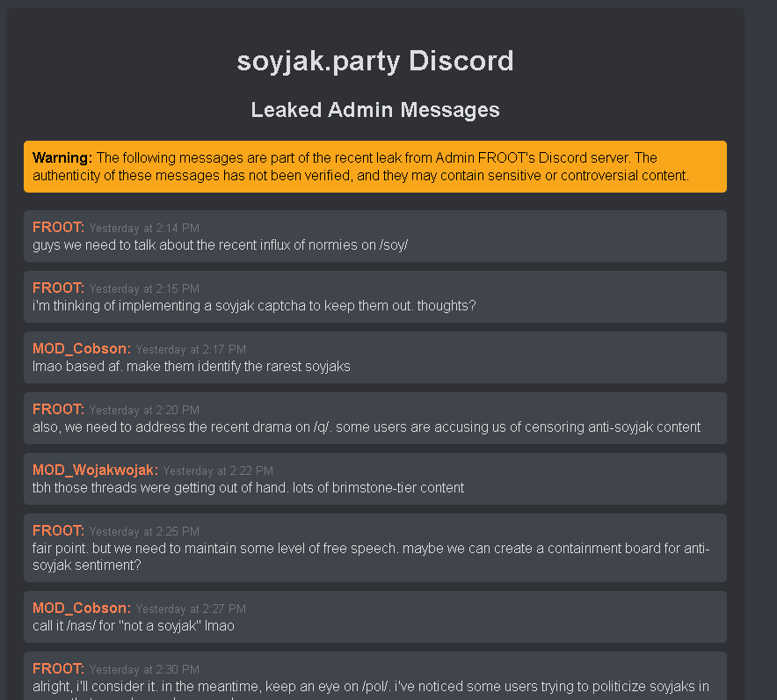Click MOD_Cobson's username on the 2:27 PM message
The width and height of the screenshot is (777, 700).
[82, 609]
